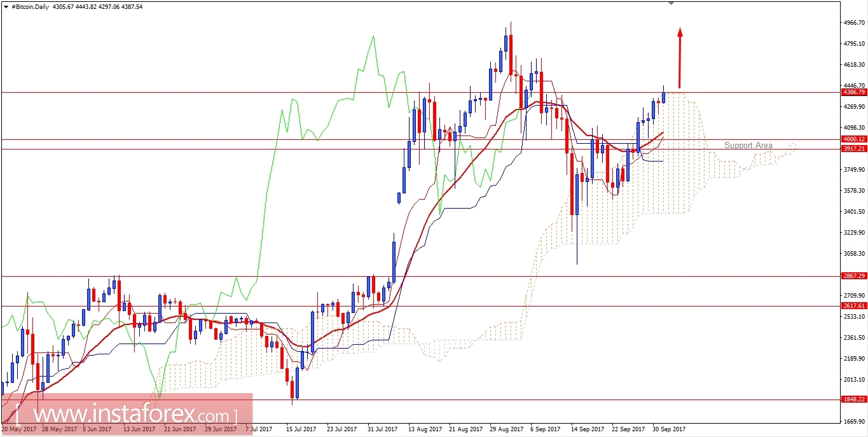Click the 21 Jun 2017 date label
The image size is (868, 437).
point(180,429)
